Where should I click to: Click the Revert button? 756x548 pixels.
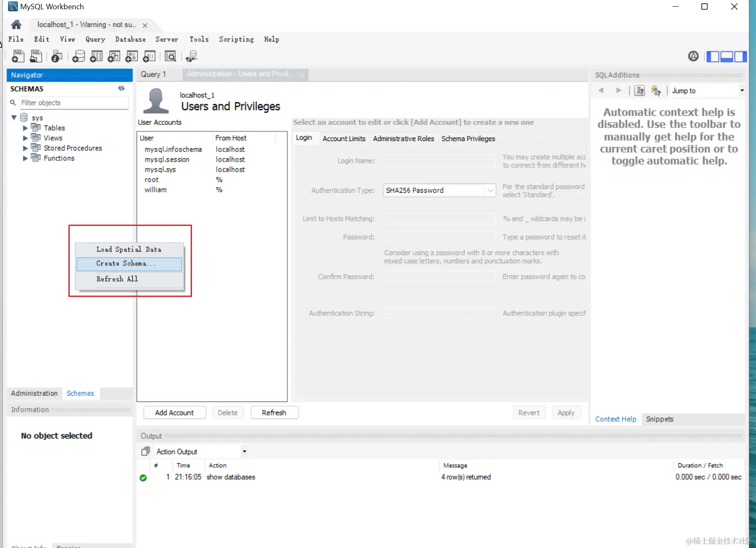529,413
